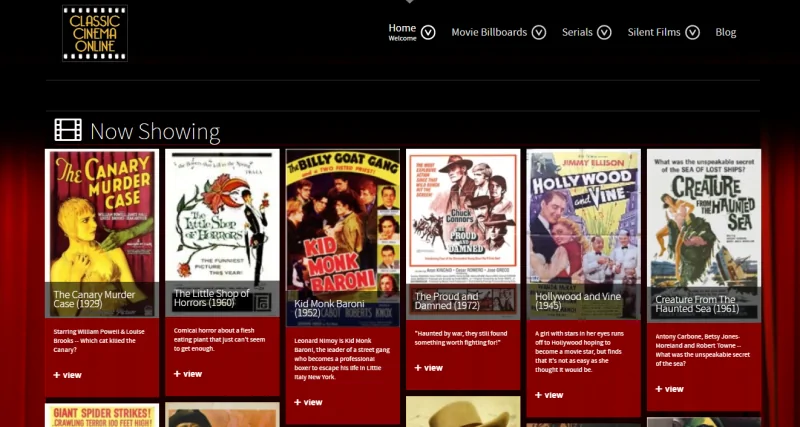Viewport: 800px width, 427px height.
Task: Click the Leonard Nimoy description text
Action: click(342, 359)
